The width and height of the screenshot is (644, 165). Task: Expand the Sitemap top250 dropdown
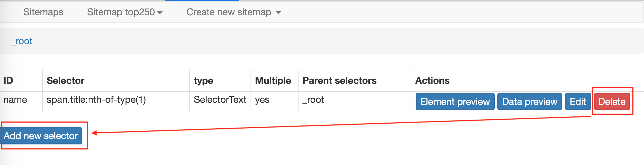pyautogui.click(x=125, y=12)
